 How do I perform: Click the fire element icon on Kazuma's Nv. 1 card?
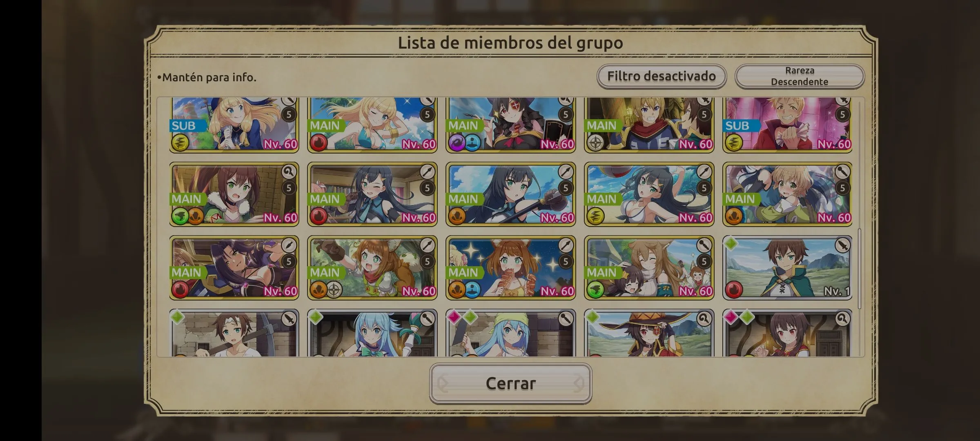(734, 290)
